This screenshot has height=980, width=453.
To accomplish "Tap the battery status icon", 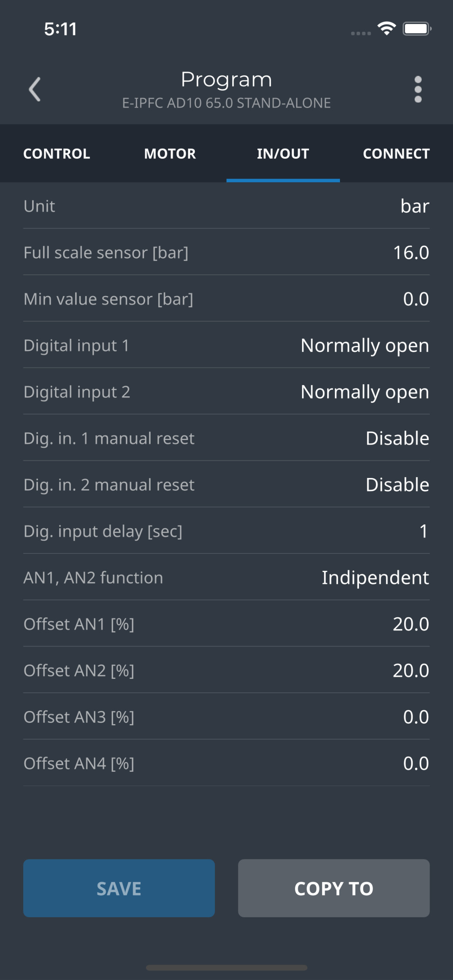I will tap(417, 28).
